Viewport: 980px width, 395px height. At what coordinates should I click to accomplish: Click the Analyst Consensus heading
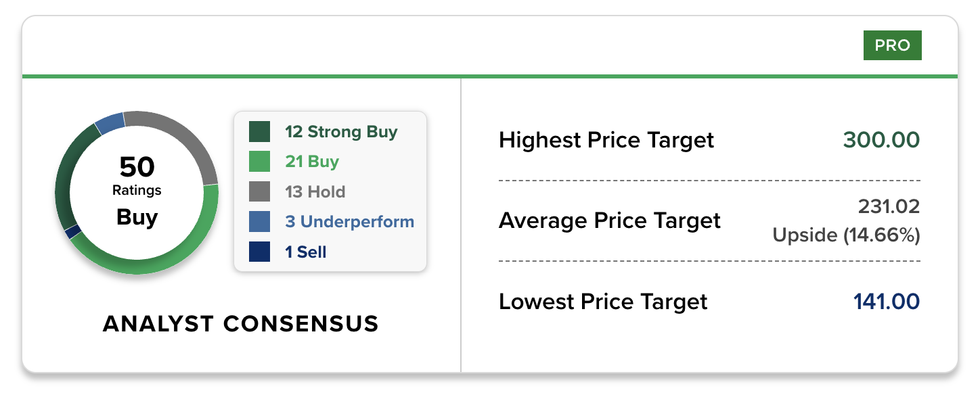(240, 323)
